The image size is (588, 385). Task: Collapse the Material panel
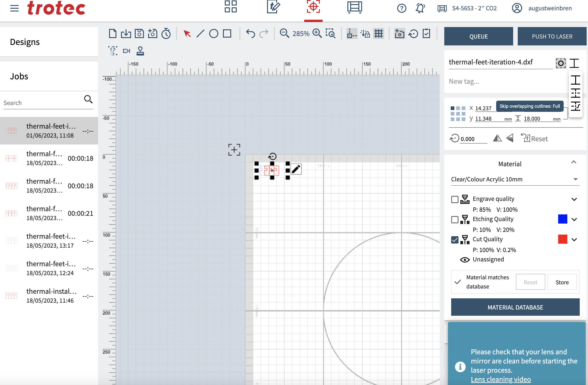574,162
